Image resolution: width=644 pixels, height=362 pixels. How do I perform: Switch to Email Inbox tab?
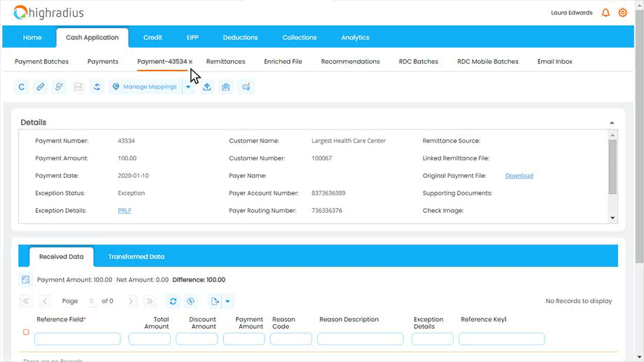555,62
